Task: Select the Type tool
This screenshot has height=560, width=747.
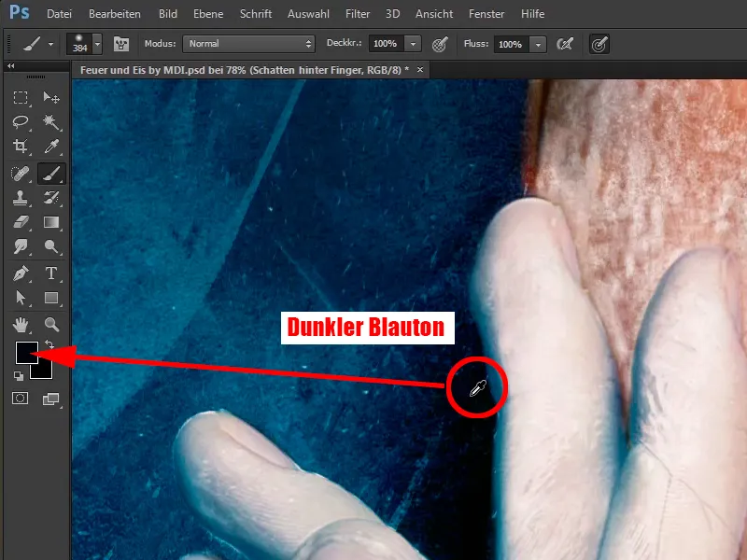Action: coord(51,273)
